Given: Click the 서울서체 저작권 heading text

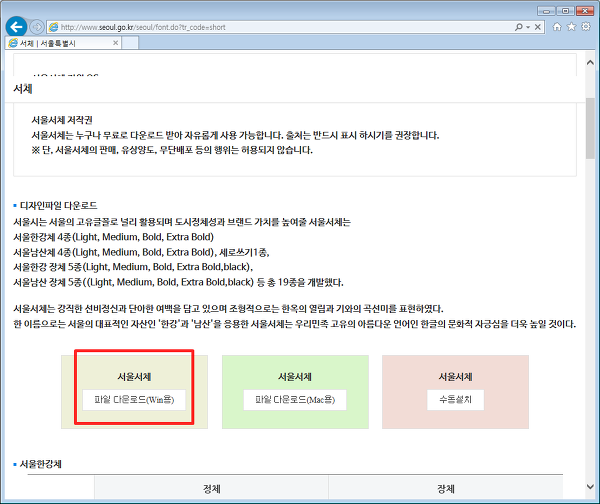Looking at the screenshot, I should (62, 120).
